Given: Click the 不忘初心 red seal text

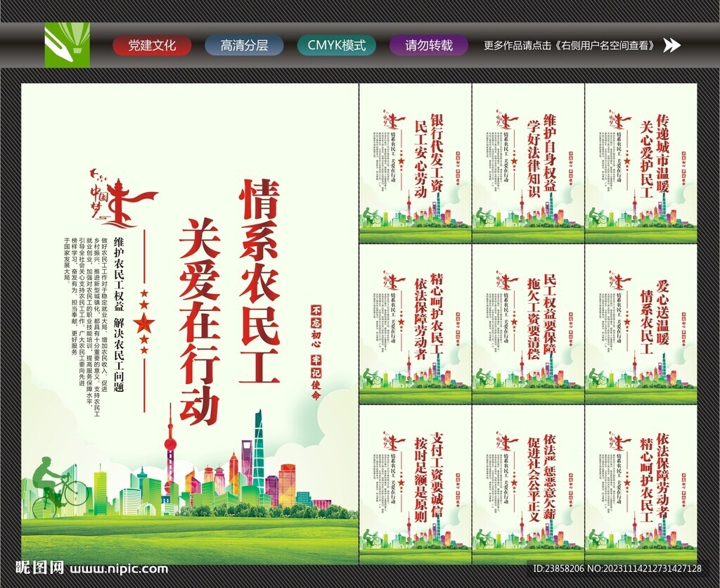Looking at the screenshot, I should click(x=316, y=326).
